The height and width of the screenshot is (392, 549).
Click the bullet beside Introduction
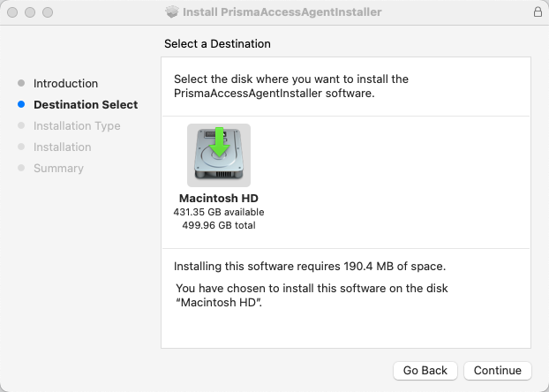click(x=21, y=83)
